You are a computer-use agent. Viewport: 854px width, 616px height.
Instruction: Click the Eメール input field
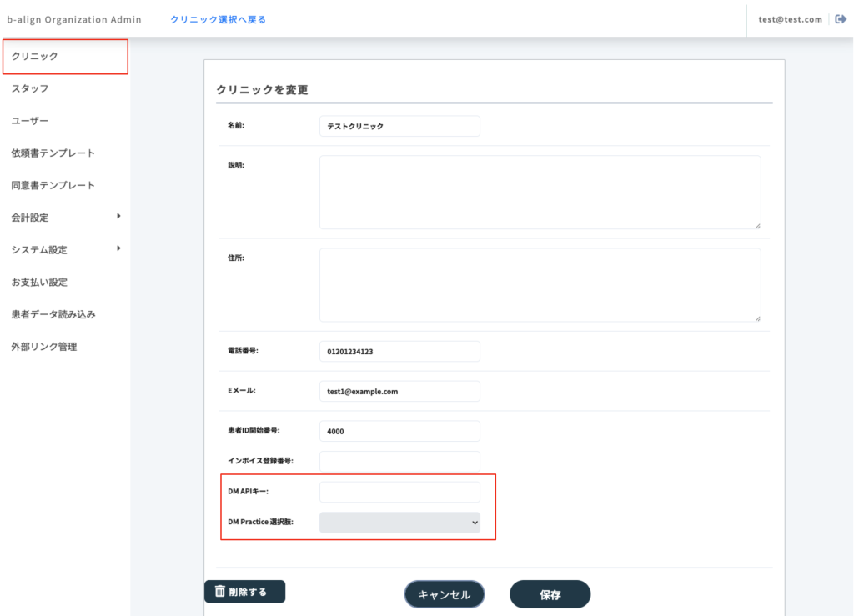[399, 391]
